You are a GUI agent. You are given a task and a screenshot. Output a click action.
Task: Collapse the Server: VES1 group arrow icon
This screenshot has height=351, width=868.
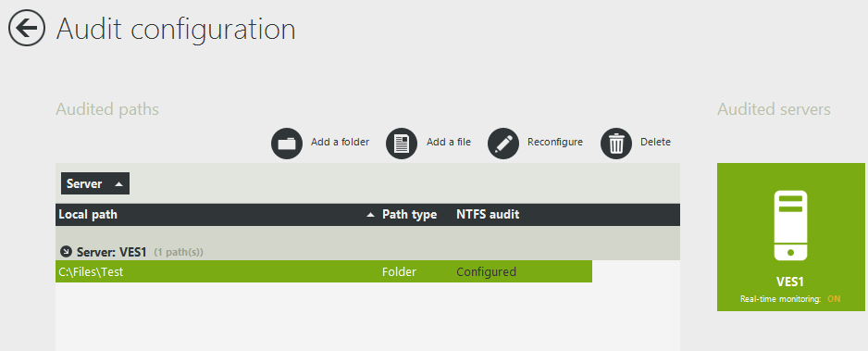pos(66,252)
